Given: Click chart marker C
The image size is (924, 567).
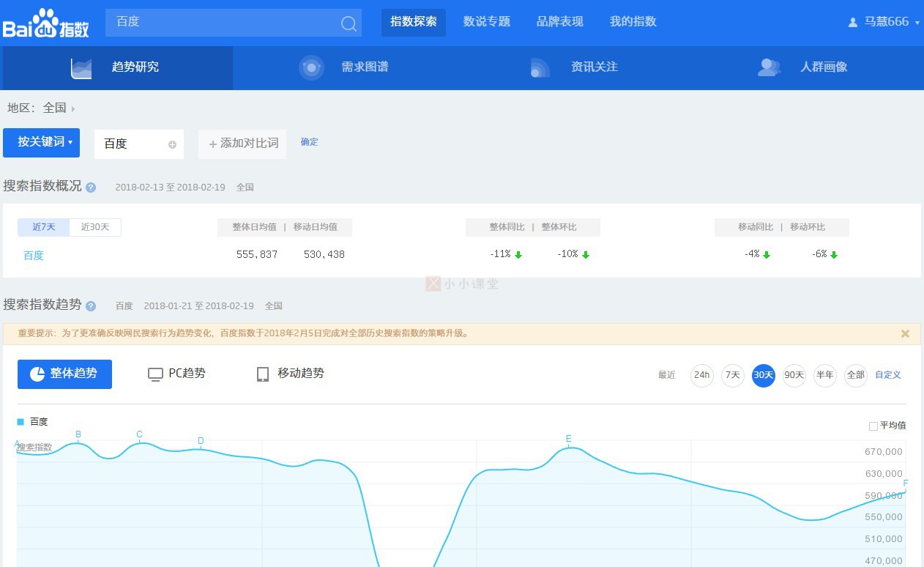Looking at the screenshot, I should tap(140, 434).
